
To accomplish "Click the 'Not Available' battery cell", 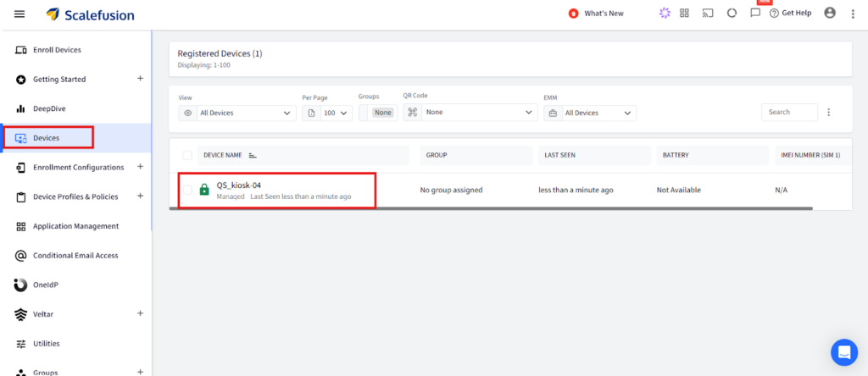I will pos(679,190).
